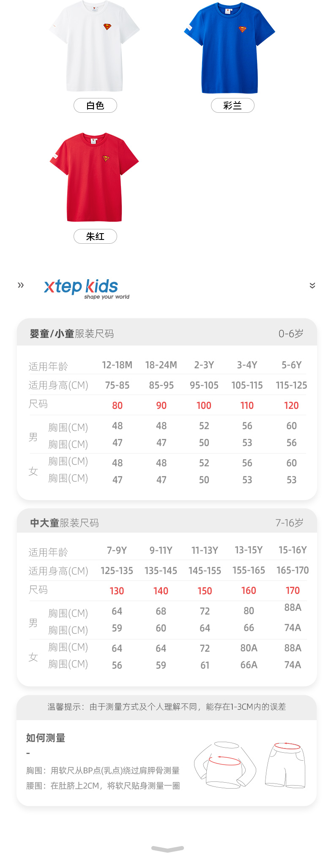Select the 白色 color option
The height and width of the screenshot is (868, 334).
coord(95,106)
